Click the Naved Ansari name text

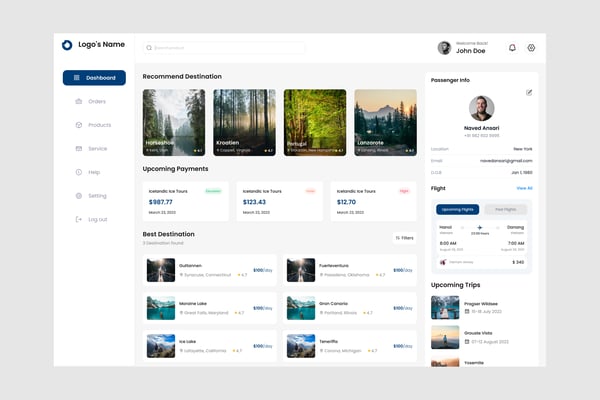tap(481, 128)
